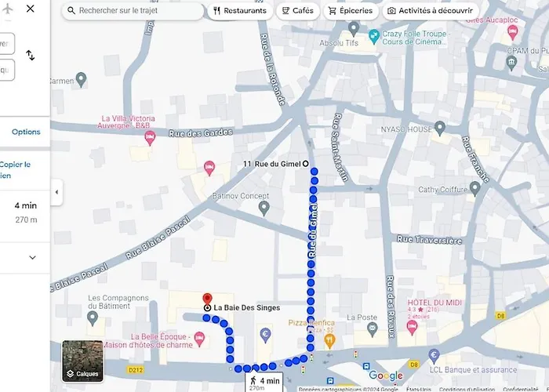This screenshot has width=549, height=392.
Task: Click the red La Baie Des Singes pin
Action: pos(207,299)
